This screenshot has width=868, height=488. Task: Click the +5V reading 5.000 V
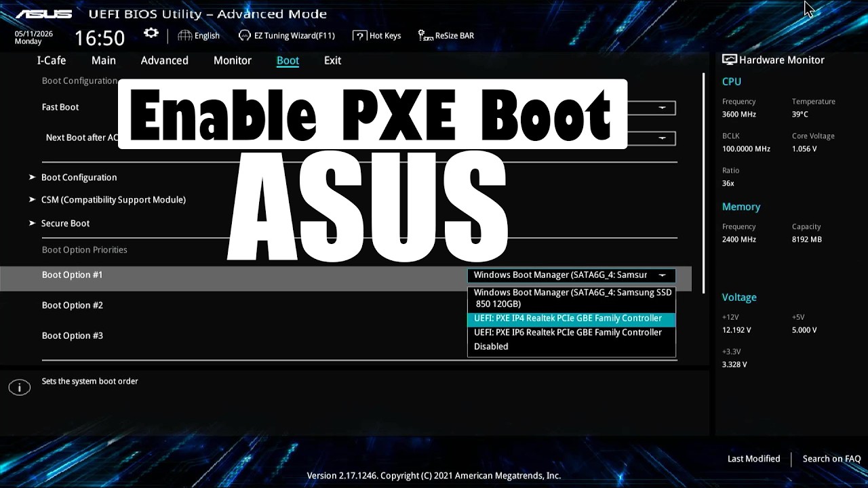[x=805, y=331]
